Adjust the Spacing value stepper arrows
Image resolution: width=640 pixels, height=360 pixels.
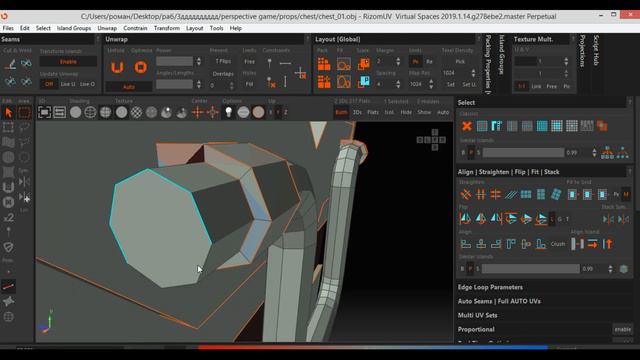398,84
